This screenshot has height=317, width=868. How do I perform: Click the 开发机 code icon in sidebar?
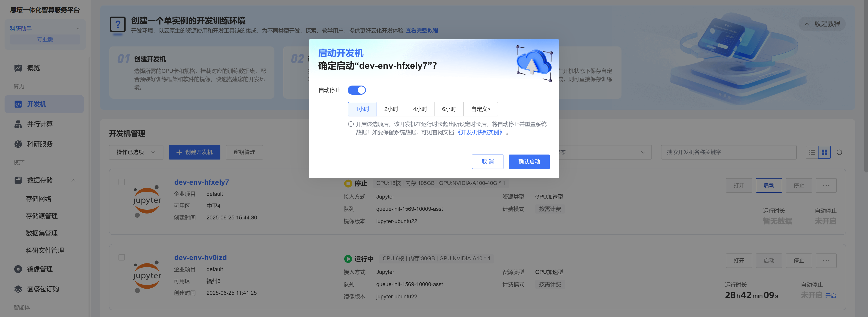[18, 104]
